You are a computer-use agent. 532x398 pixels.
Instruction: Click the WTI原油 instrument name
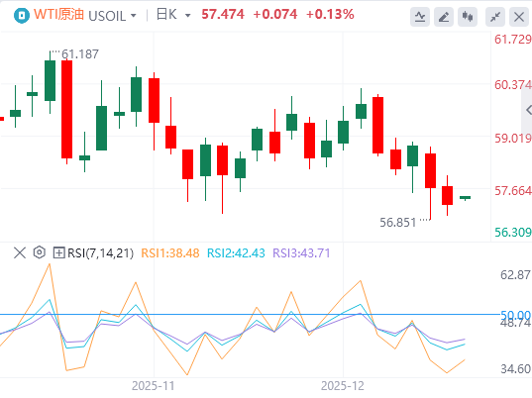click(x=58, y=15)
